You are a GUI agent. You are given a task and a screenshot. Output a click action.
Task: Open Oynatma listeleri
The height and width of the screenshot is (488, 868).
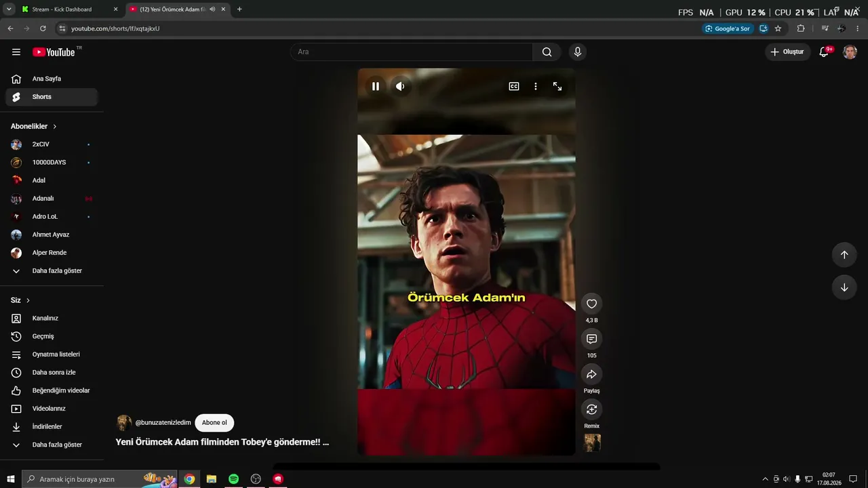(52, 354)
